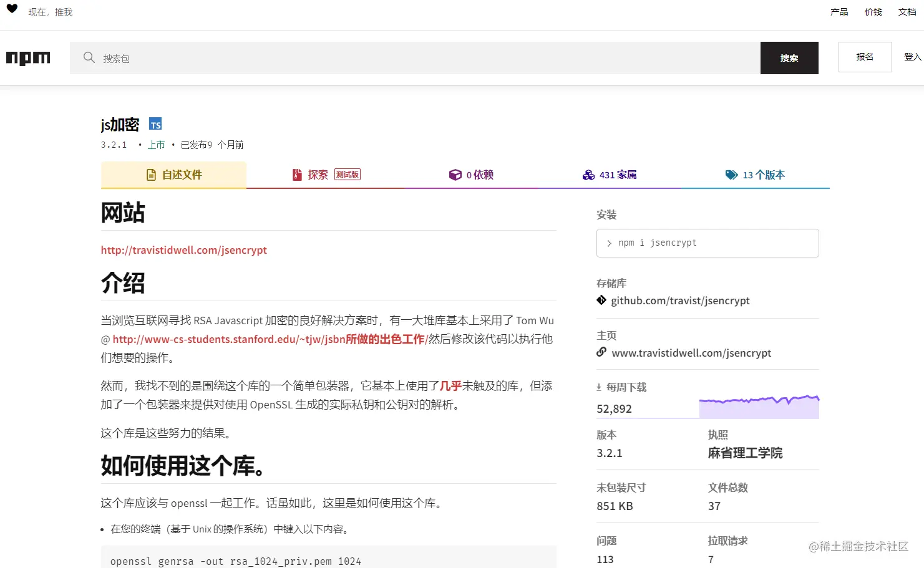Screen dimensions: 924x568
Task: Click the red 探索 file icon
Action: (297, 175)
